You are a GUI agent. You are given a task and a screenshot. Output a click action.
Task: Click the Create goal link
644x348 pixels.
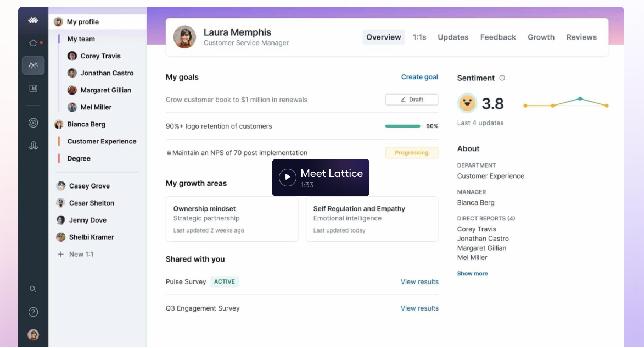(419, 76)
